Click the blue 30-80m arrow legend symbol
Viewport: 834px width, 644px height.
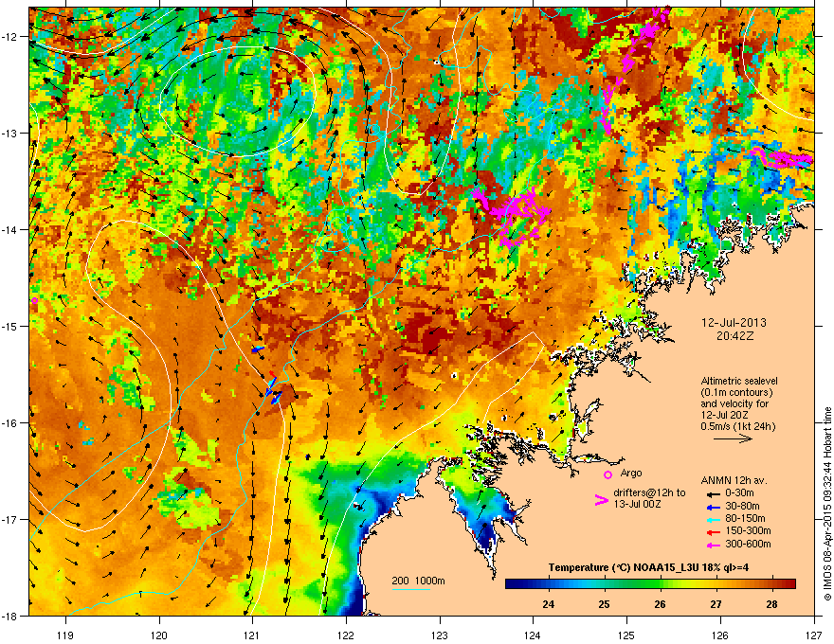pos(712,507)
